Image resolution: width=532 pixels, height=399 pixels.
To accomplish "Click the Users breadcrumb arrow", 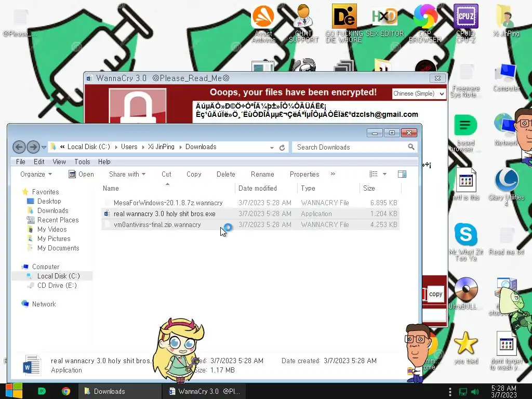I will (143, 147).
